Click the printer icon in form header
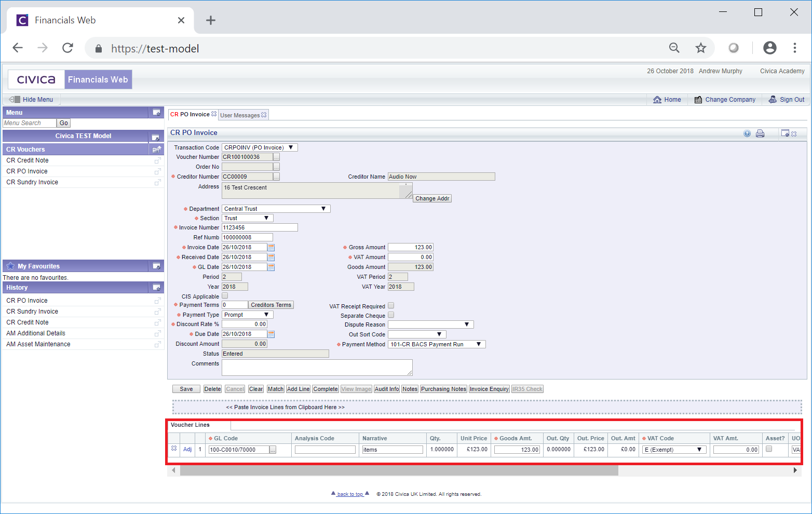Viewport: 812px width, 514px height. pyautogui.click(x=760, y=133)
